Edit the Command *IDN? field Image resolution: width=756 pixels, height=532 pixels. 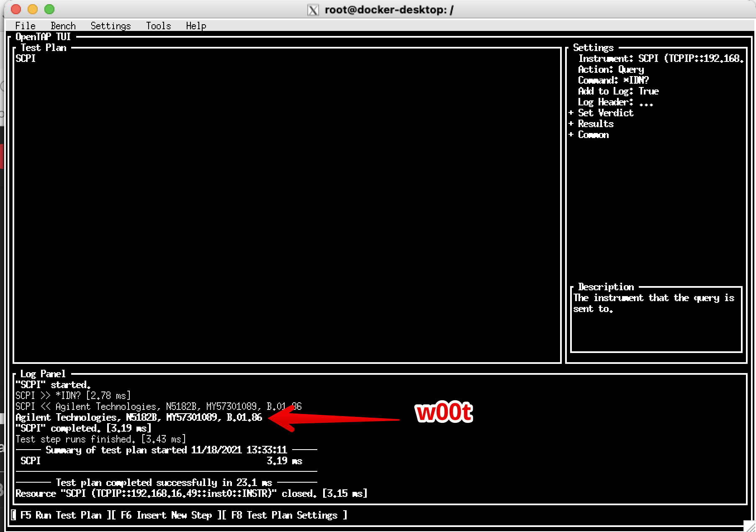[x=613, y=80]
